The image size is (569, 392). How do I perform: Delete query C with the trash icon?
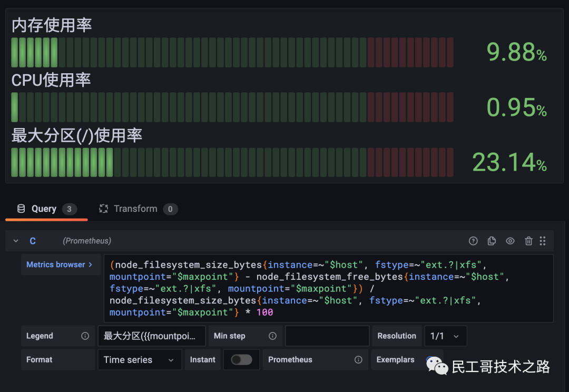point(528,241)
